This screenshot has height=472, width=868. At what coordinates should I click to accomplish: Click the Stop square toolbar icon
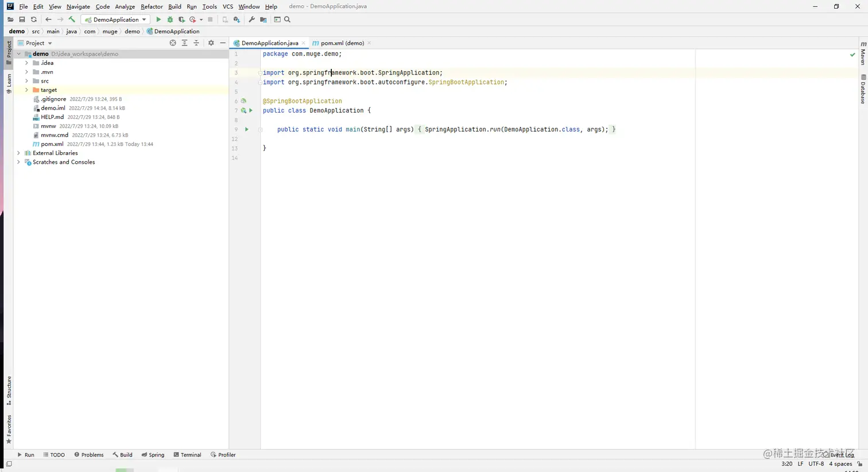[210, 20]
